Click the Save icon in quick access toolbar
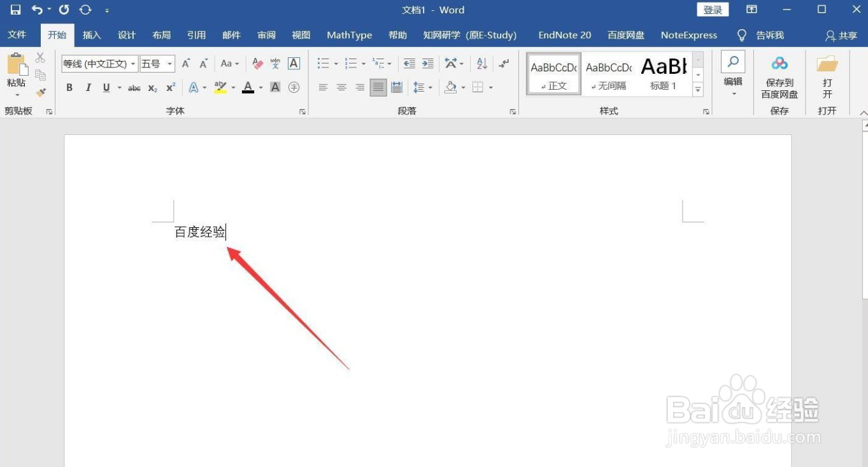Image resolution: width=868 pixels, height=467 pixels. click(15, 10)
